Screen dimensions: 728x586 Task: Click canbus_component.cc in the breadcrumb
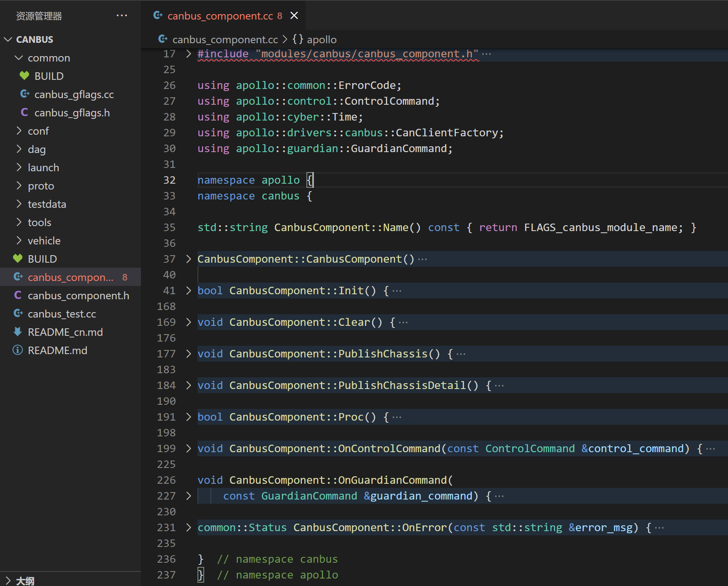[x=225, y=39]
